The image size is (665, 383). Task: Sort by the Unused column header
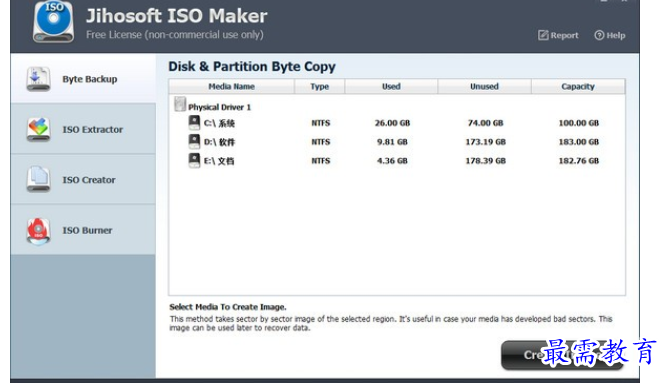(x=484, y=87)
